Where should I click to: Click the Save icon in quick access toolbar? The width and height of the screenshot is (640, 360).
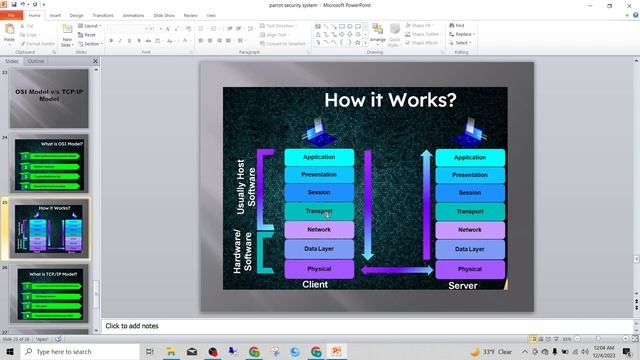(x=14, y=4)
